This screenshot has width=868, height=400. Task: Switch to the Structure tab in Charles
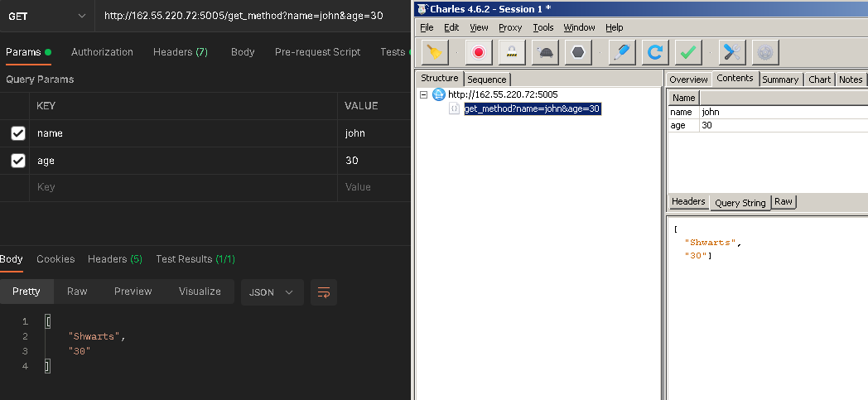point(440,78)
